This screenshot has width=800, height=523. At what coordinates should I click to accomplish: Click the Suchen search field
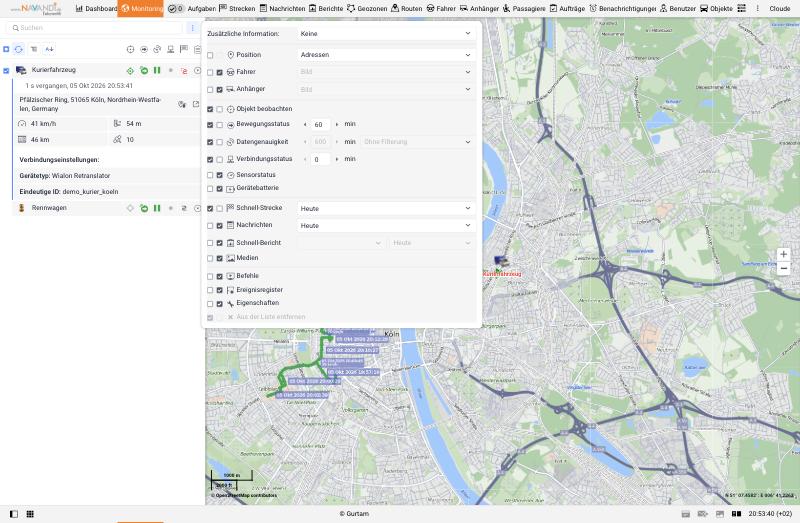pyautogui.click(x=94, y=28)
